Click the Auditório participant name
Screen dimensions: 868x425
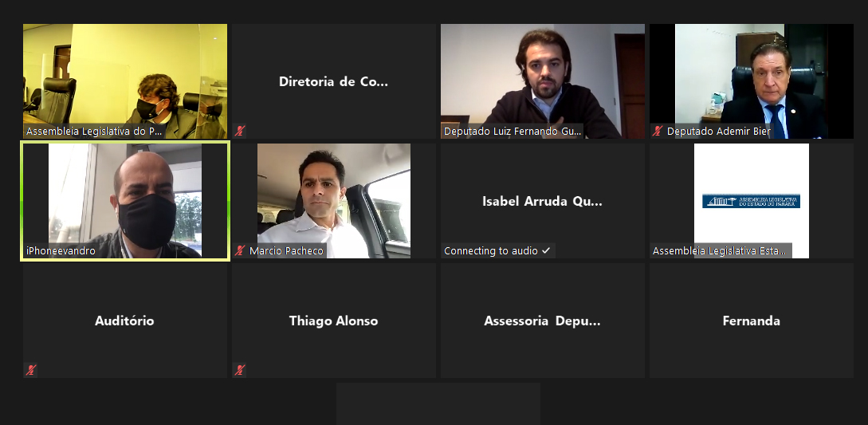pos(124,321)
